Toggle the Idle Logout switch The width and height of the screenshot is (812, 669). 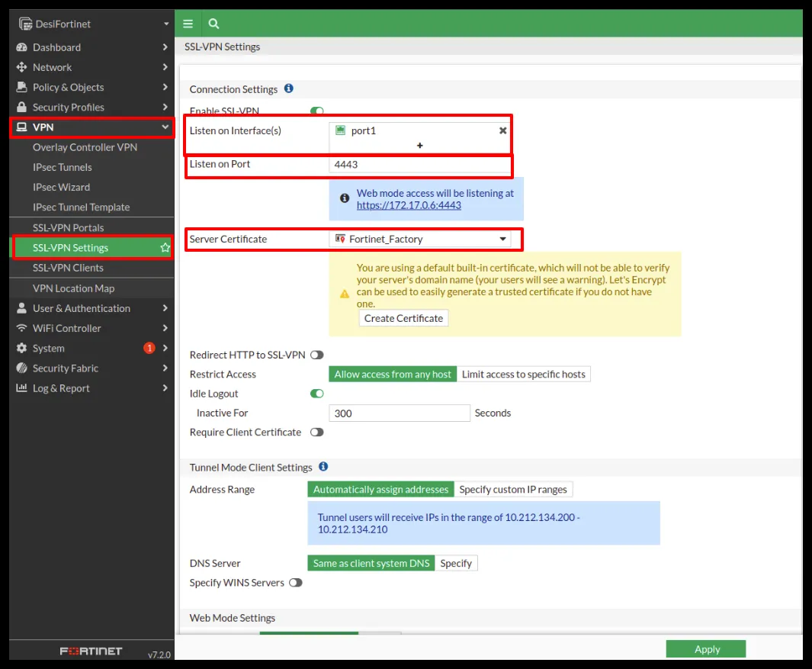tap(317, 394)
